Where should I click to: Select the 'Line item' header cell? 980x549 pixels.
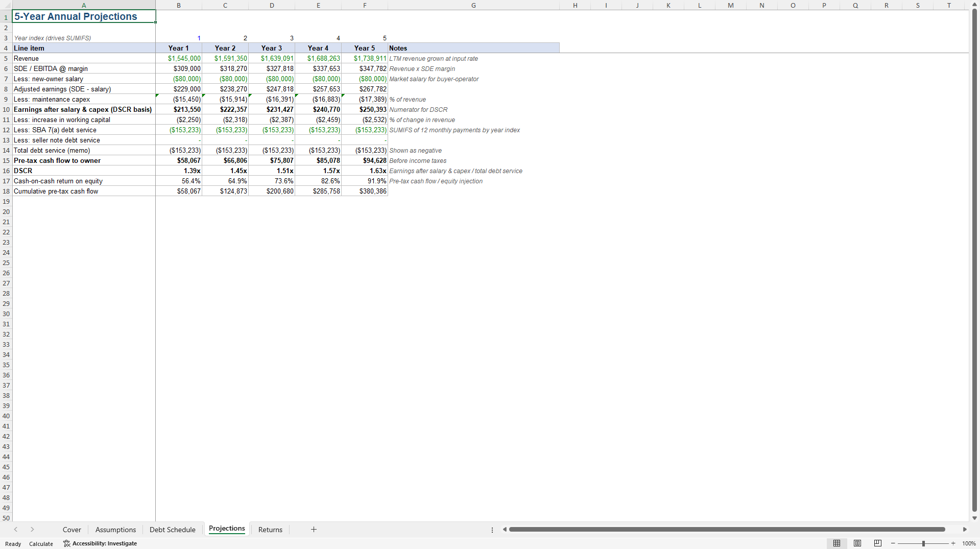pyautogui.click(x=84, y=48)
